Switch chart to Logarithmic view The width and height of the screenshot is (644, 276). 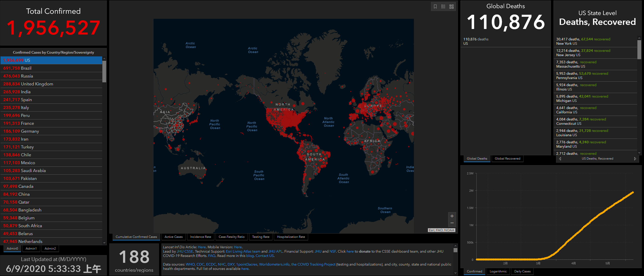(498, 271)
